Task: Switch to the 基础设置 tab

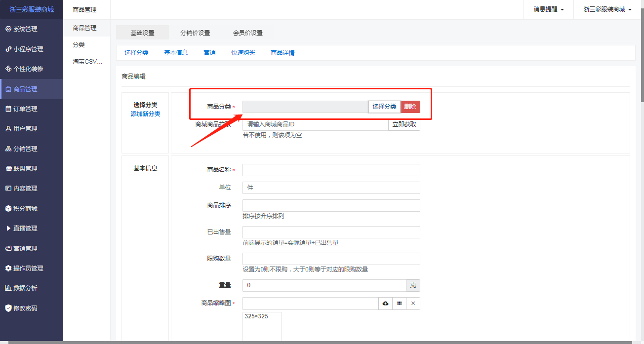Action: click(142, 33)
